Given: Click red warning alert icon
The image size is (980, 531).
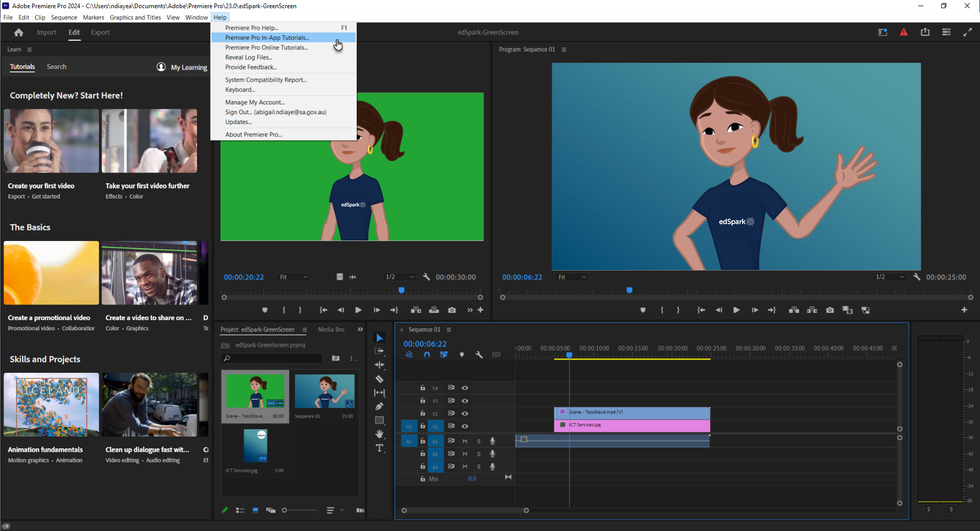Looking at the screenshot, I should (x=903, y=32).
